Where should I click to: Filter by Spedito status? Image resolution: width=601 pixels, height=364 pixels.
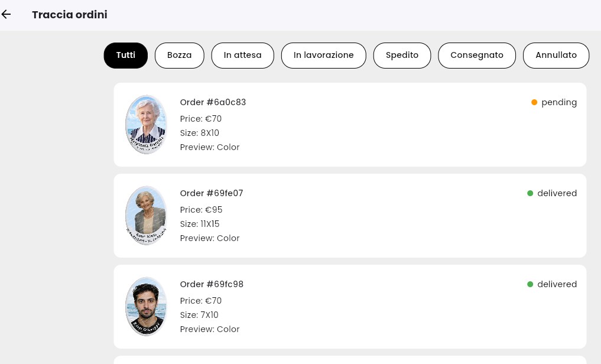pyautogui.click(x=402, y=56)
